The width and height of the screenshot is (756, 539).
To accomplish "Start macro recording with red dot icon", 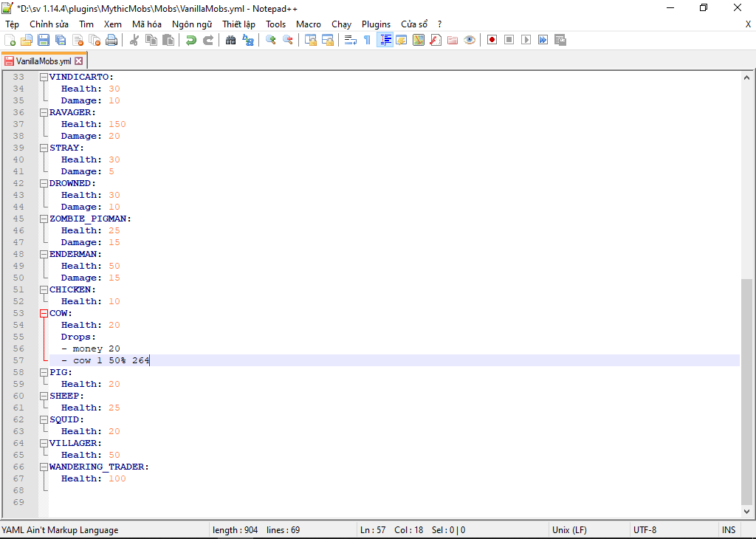I will pos(492,40).
